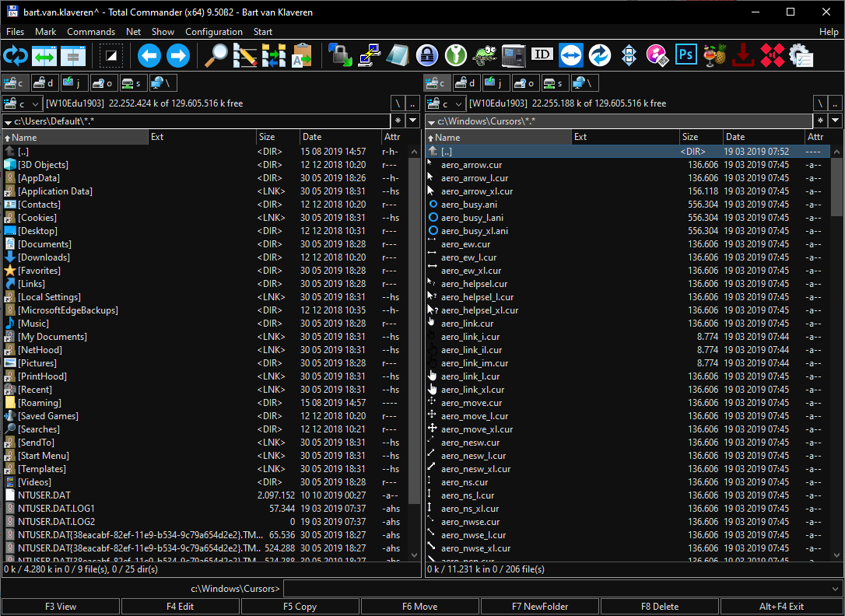Open right panel directory hotlist asterisk
Image resolution: width=845 pixels, height=616 pixels.
[819, 121]
